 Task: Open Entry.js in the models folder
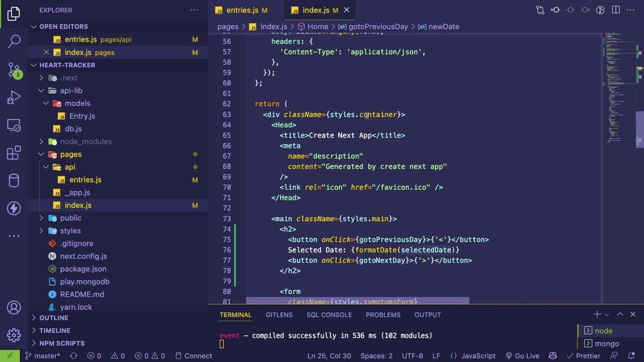[82, 116]
